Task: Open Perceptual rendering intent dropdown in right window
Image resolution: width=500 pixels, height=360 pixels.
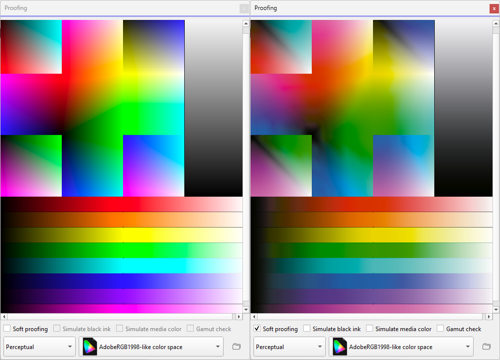Action: (x=289, y=347)
